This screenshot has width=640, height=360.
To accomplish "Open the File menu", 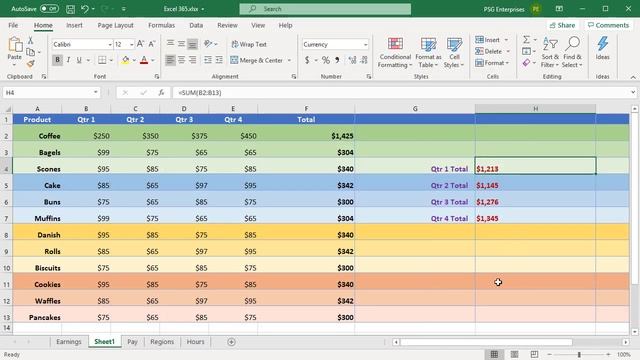I will click(13, 25).
